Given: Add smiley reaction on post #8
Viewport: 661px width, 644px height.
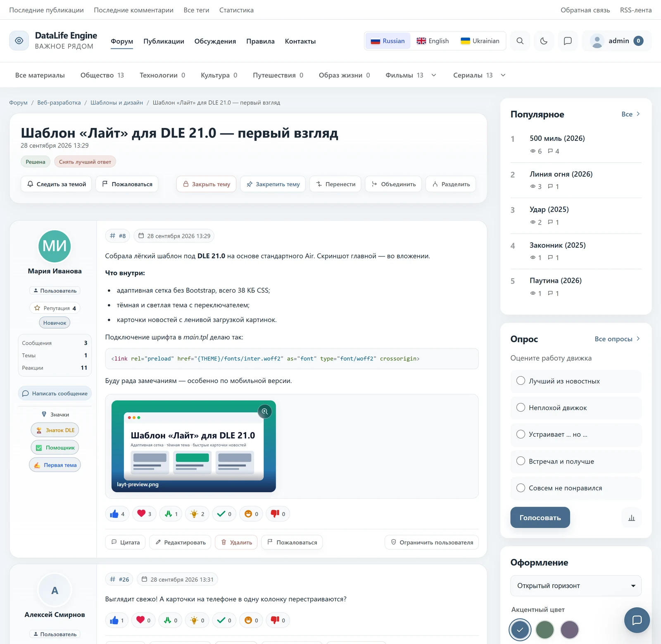Looking at the screenshot, I should tap(251, 514).
